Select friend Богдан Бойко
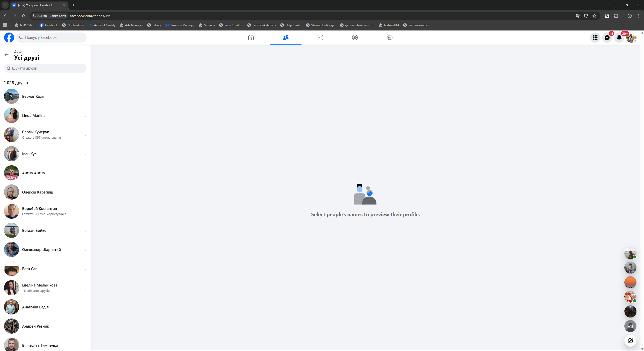The height and width of the screenshot is (351, 644). point(34,230)
